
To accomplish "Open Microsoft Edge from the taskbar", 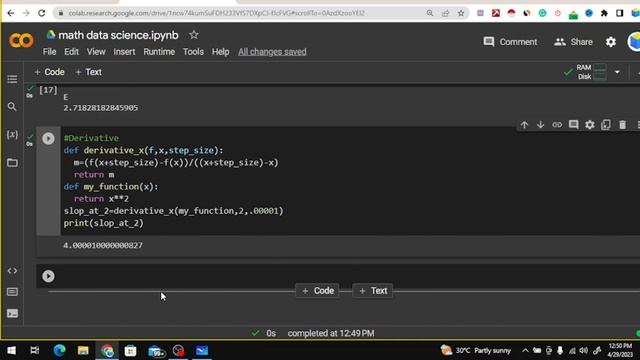I will point(60,351).
